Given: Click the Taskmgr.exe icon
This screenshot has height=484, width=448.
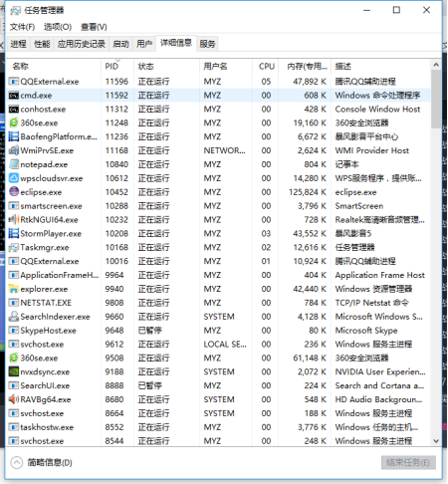Looking at the screenshot, I should click(x=13, y=247).
